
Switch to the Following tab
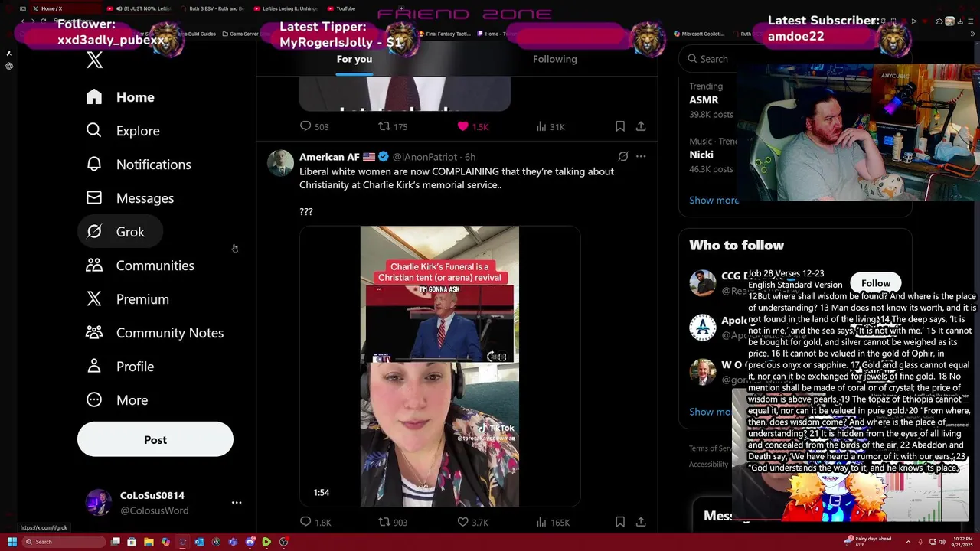coord(555,60)
